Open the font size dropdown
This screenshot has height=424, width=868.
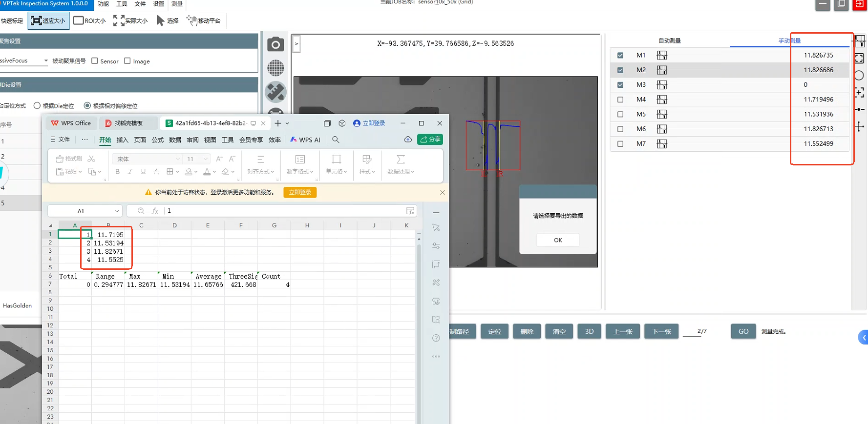[206, 159]
